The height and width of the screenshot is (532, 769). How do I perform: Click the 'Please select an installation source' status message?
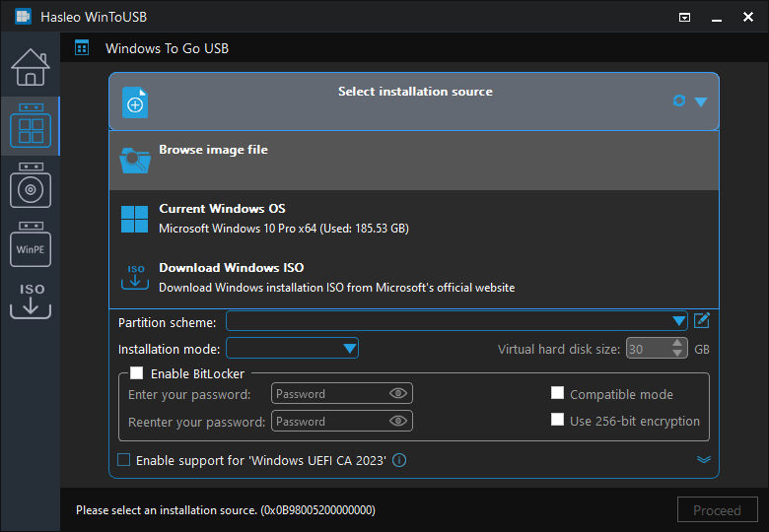[x=226, y=510]
